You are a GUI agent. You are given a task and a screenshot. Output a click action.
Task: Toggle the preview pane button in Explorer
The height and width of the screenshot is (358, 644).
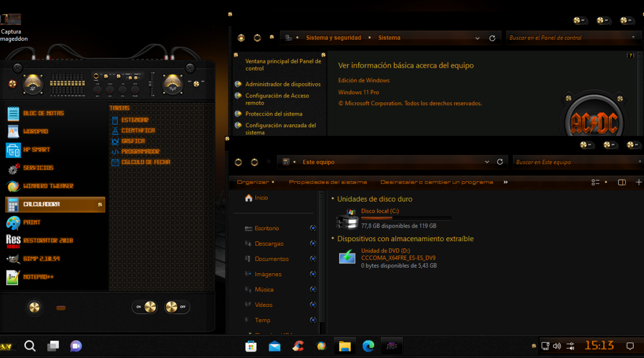[621, 182]
